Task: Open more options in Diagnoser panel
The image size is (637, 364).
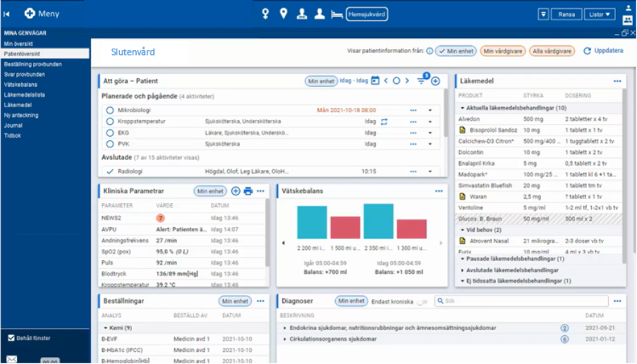Action: [617, 301]
